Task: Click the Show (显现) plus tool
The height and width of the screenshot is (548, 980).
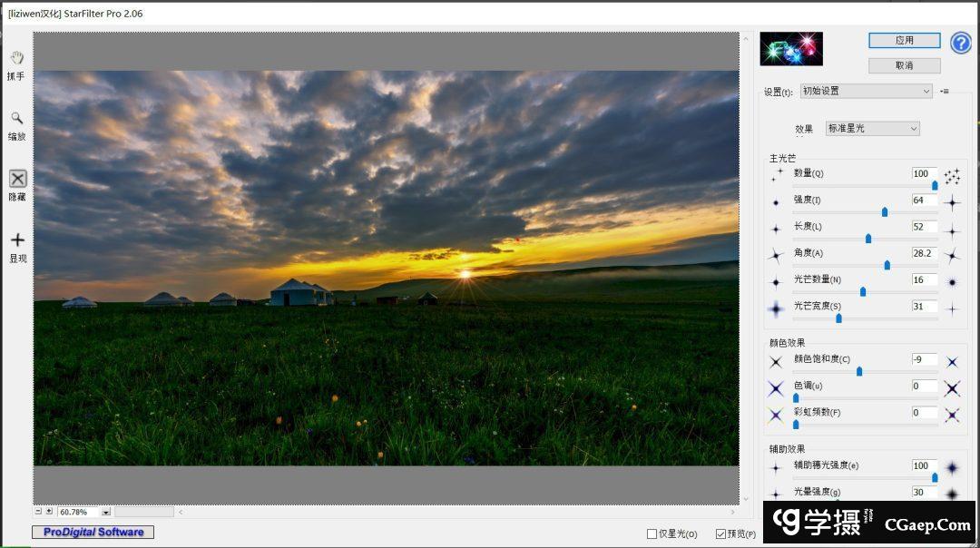Action: pos(17,240)
